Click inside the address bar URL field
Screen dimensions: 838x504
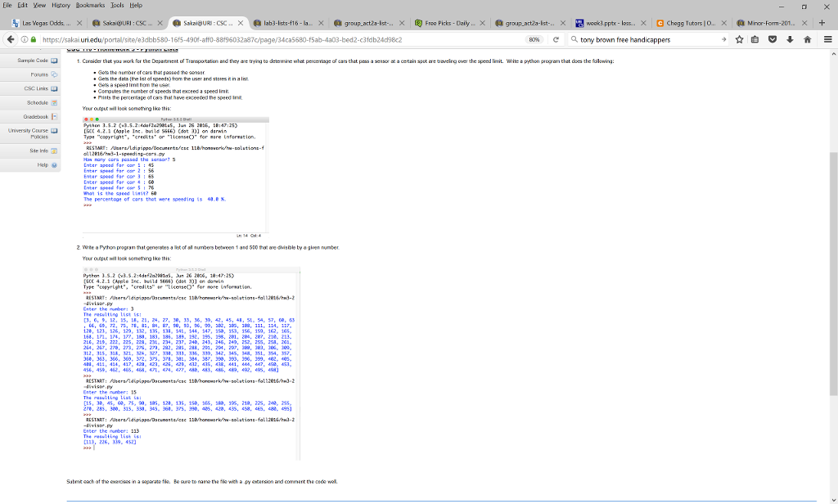[x=286, y=38]
